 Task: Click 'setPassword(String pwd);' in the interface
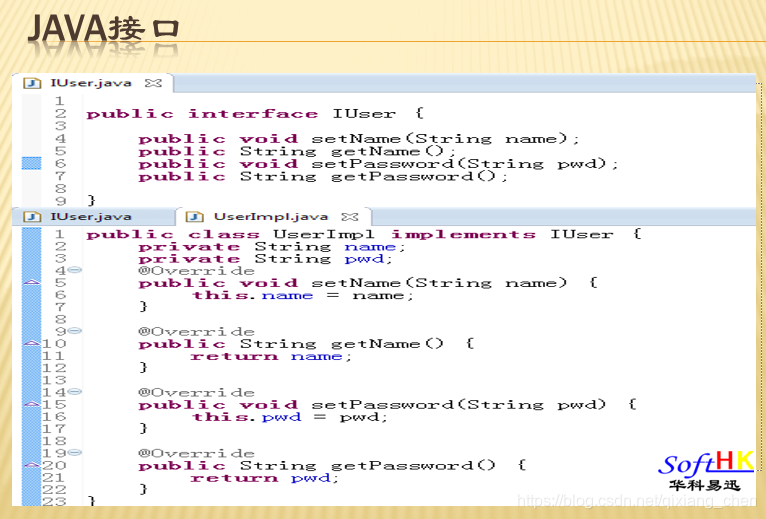465,164
